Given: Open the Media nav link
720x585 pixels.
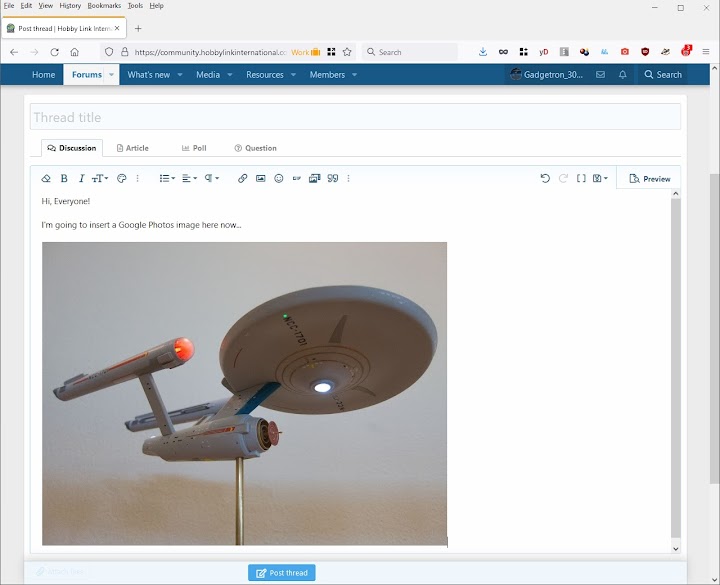Looking at the screenshot, I should (x=208, y=75).
